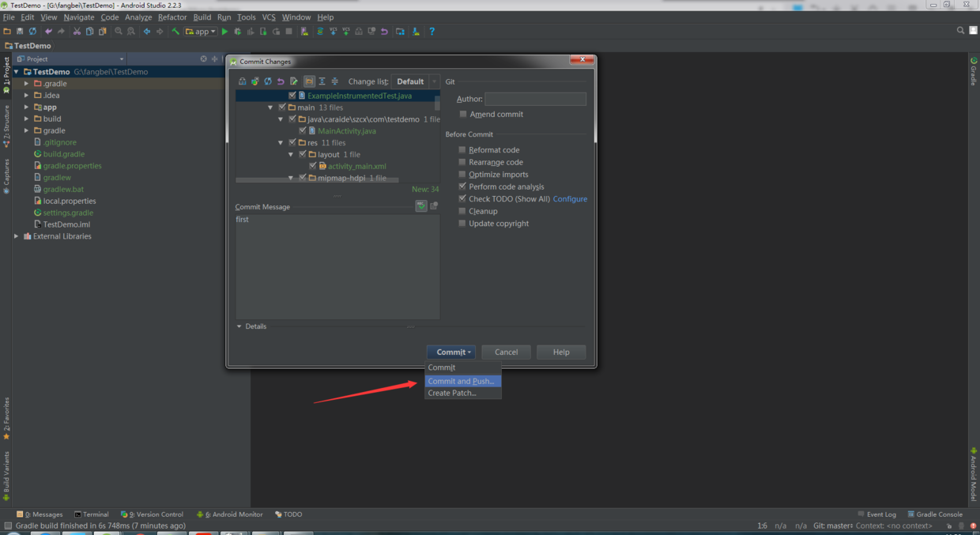Open commit message history icon
The height and width of the screenshot is (535, 980).
pyautogui.click(x=434, y=205)
